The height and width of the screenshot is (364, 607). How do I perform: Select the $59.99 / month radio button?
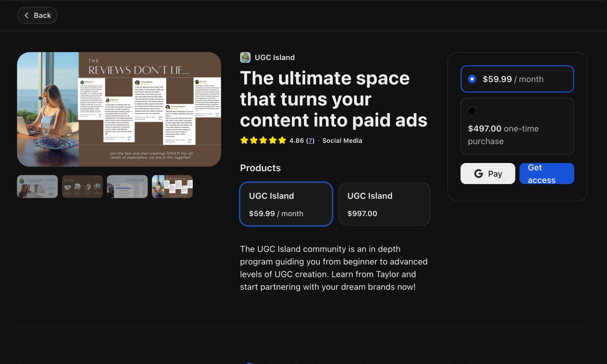click(472, 79)
